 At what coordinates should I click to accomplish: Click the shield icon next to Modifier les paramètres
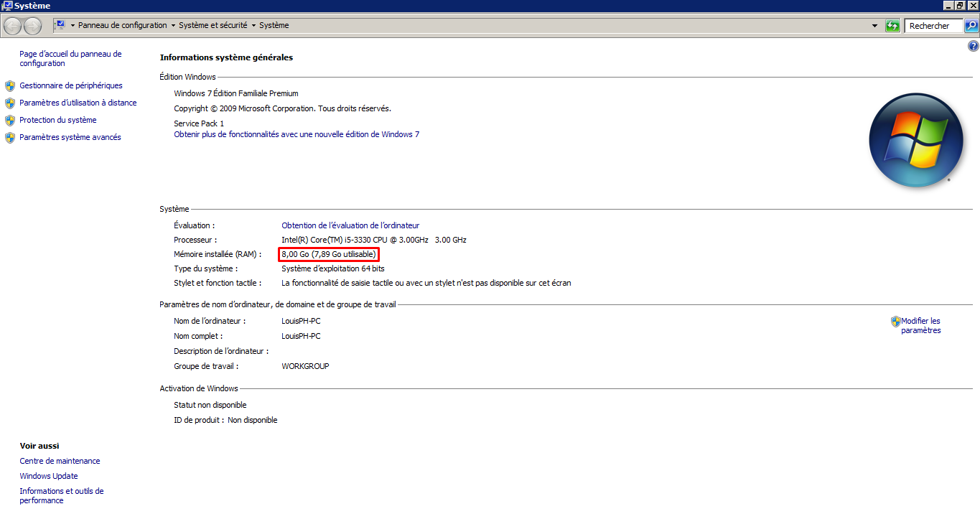pyautogui.click(x=895, y=322)
